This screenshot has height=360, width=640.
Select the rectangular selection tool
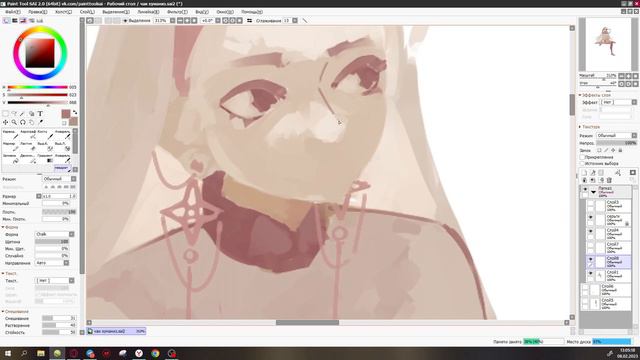click(x=6, y=114)
